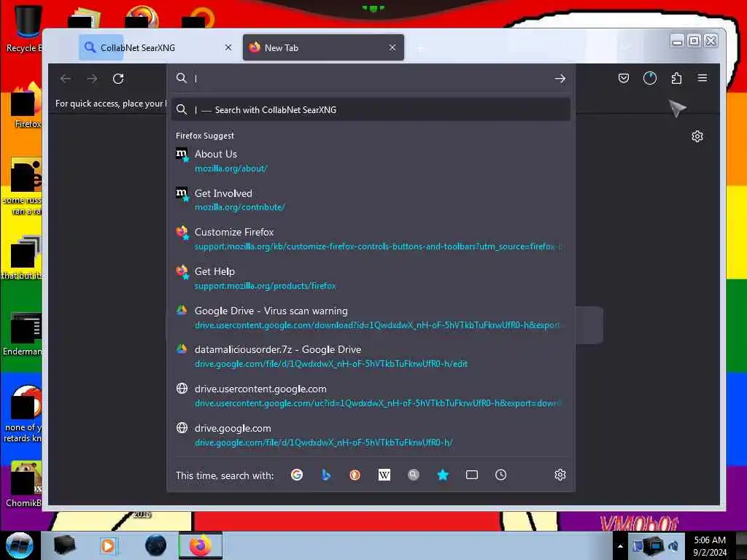Search history with the clock icon
The width and height of the screenshot is (747, 560).
pos(500,475)
